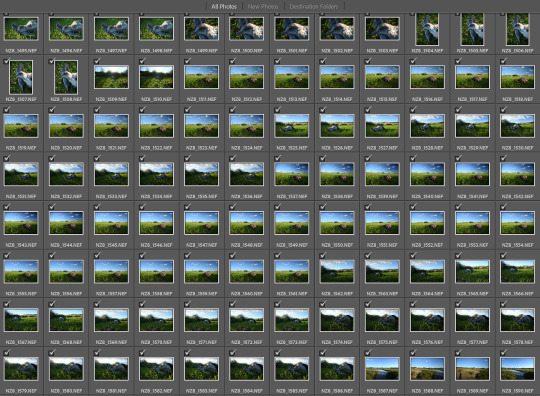Select the NZ8_1551.NEF thumbnail

[x=382, y=223]
